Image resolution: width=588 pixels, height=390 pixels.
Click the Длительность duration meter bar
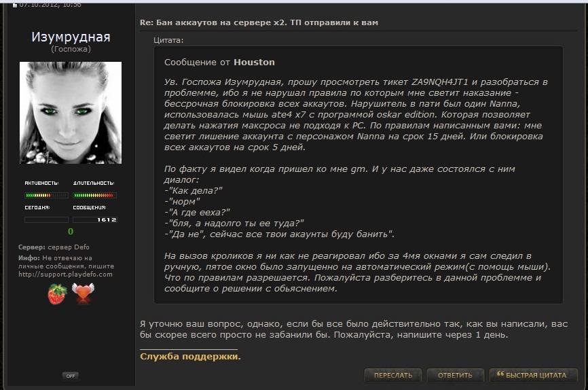point(94,195)
